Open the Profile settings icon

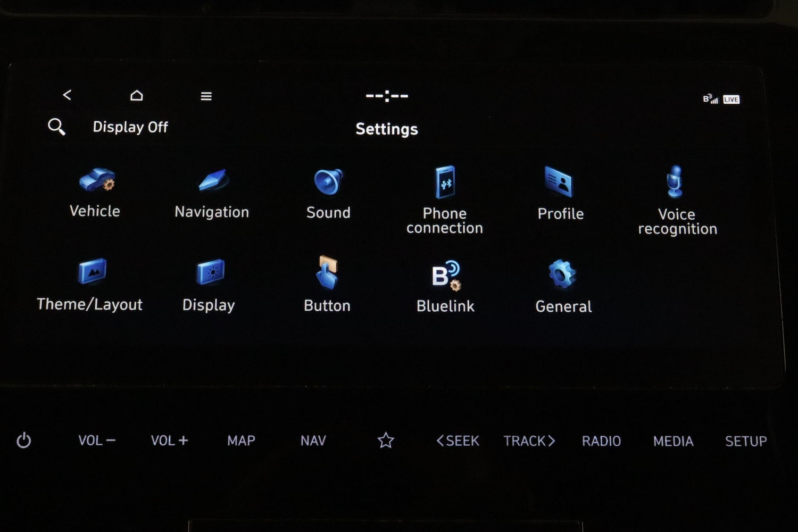click(559, 182)
